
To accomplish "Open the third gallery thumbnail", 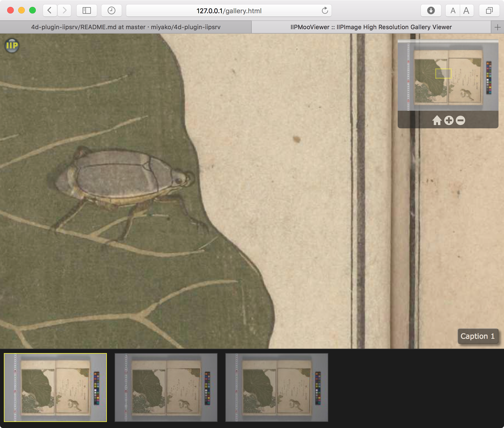I will [277, 387].
